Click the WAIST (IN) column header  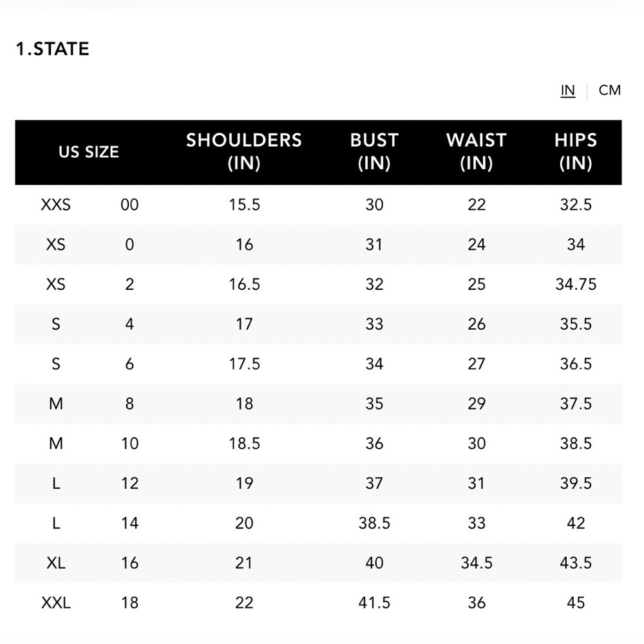tap(477, 151)
